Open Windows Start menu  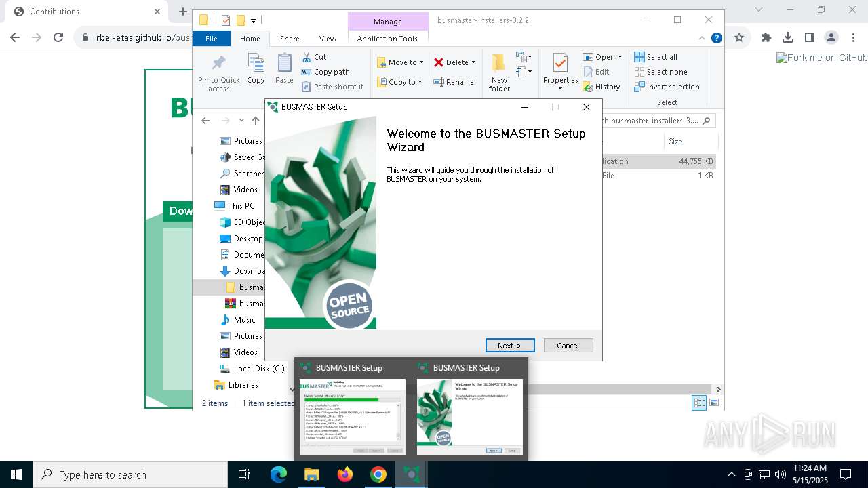pyautogui.click(x=16, y=474)
